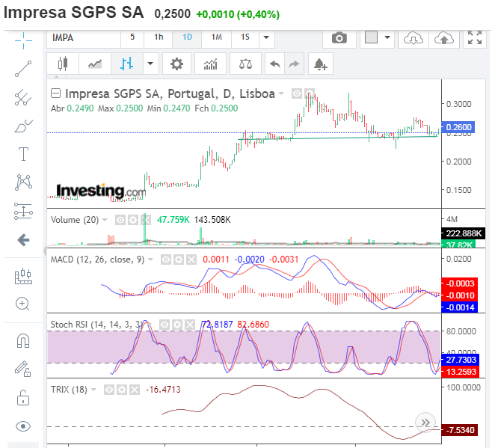Viewport: 495px width, 448px height.
Task: Click the IMPA symbol input field
Action: click(x=84, y=38)
